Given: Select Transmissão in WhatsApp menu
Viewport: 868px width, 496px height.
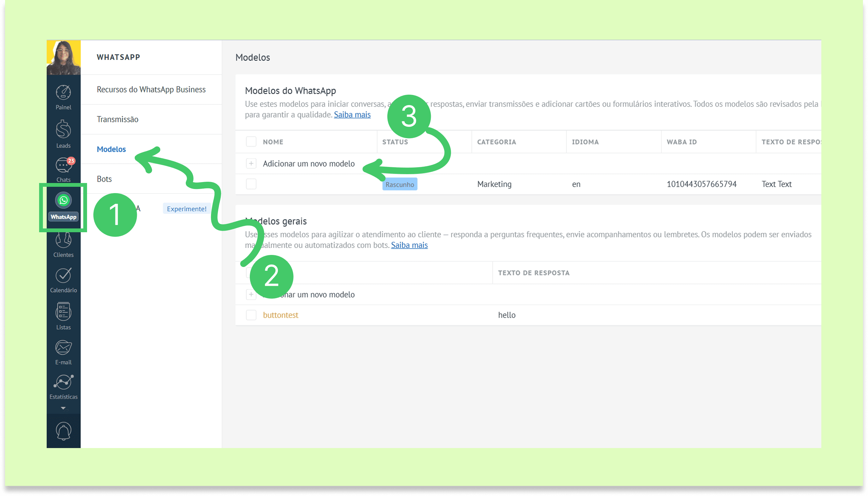Looking at the screenshot, I should [117, 119].
